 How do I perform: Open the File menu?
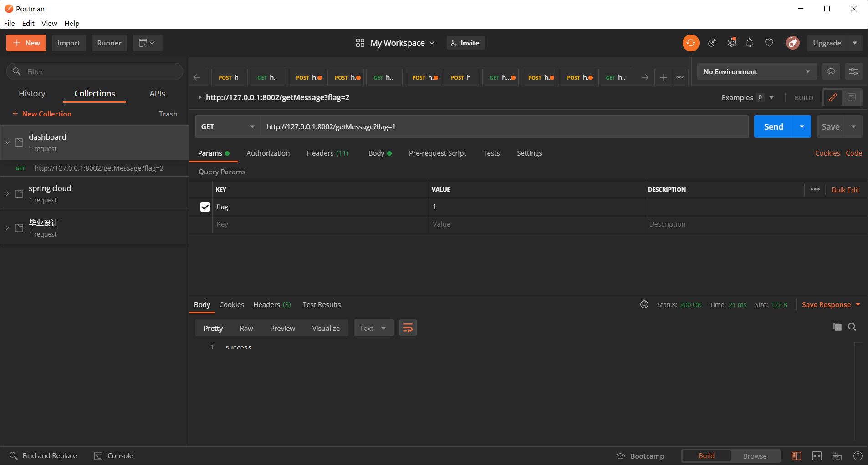pos(10,23)
